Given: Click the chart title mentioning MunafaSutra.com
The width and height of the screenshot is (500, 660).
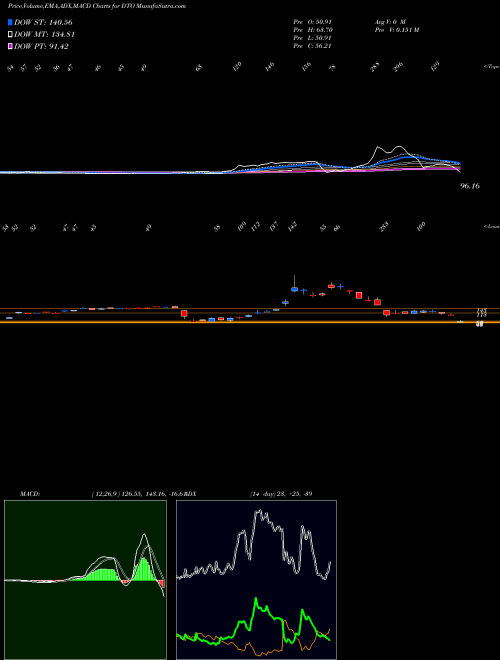Looking at the screenshot, I should (x=97, y=6).
